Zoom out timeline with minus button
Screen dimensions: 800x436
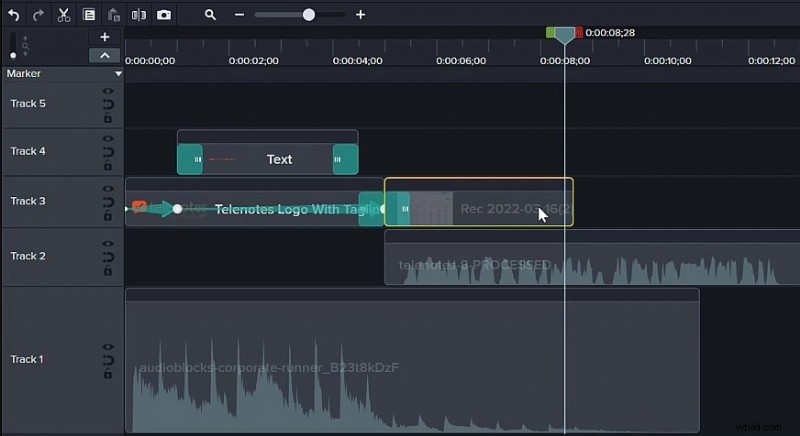(239, 15)
